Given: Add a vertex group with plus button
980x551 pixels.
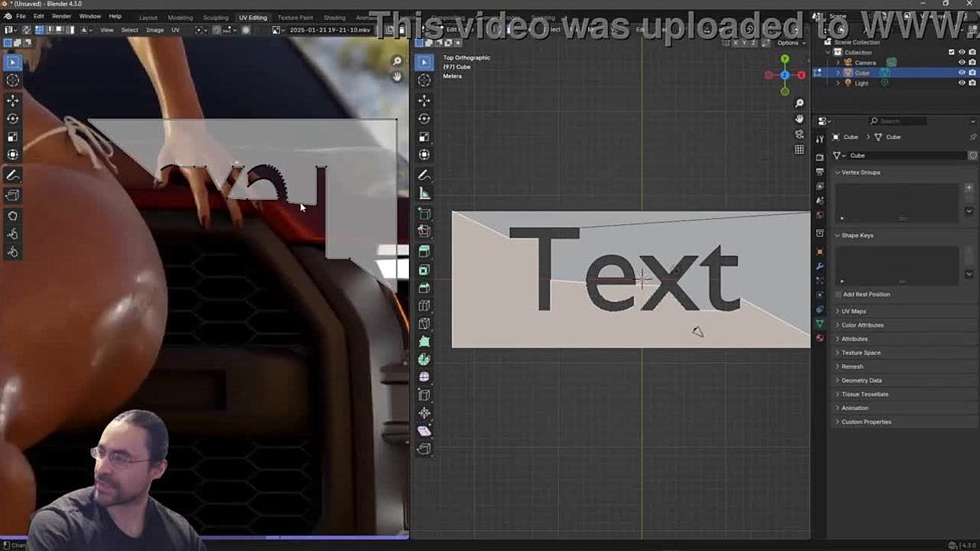Looking at the screenshot, I should [x=969, y=187].
